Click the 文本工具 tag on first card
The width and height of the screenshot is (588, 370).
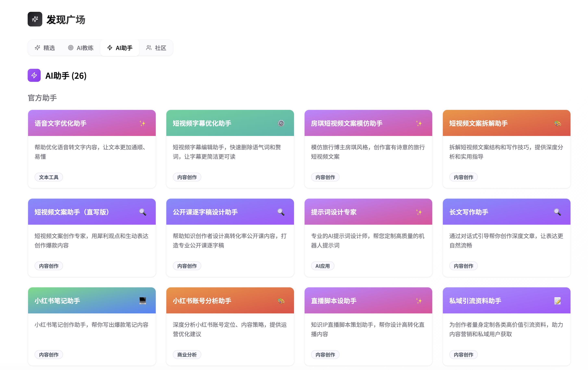[49, 177]
